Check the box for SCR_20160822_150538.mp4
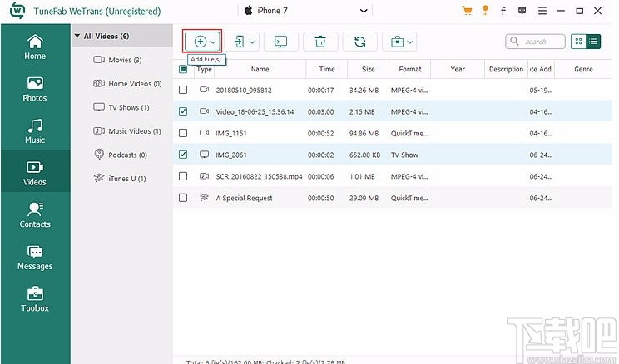Viewport: 619px width, 364px height. tap(183, 176)
